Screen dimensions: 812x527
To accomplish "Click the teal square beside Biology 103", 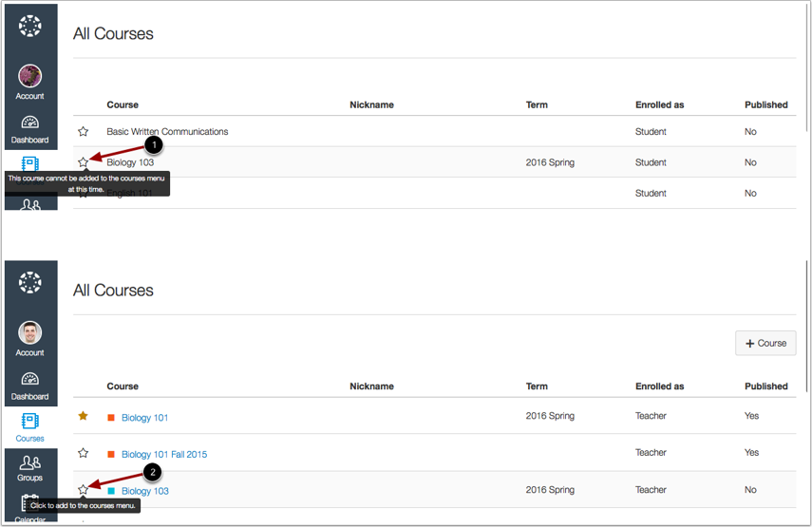I will [111, 491].
